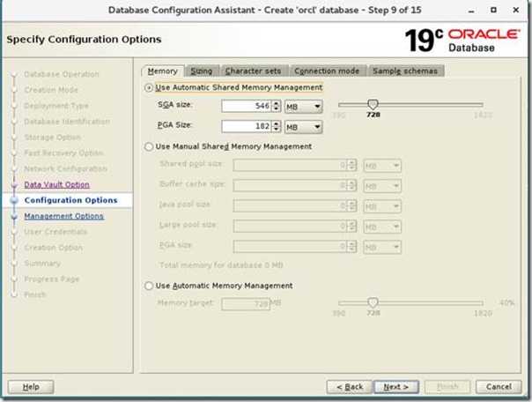Select the Memory tab
532x402 pixels.
pos(163,71)
